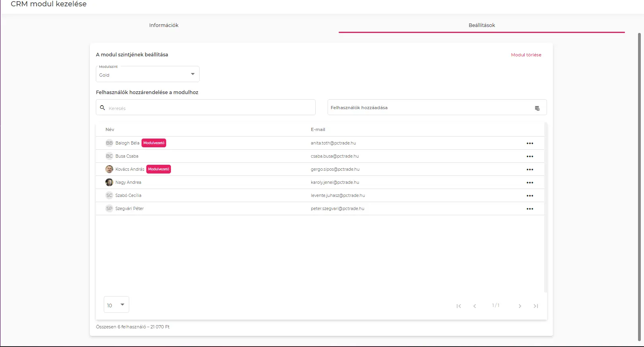Open the three-dot menu for Busa Csaba

[530, 156]
